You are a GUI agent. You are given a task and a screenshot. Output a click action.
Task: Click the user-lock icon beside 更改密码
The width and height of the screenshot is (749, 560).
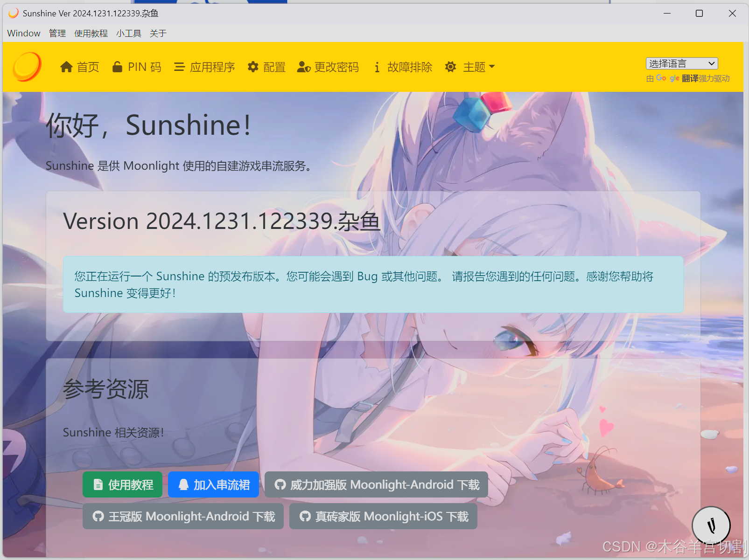pyautogui.click(x=304, y=67)
